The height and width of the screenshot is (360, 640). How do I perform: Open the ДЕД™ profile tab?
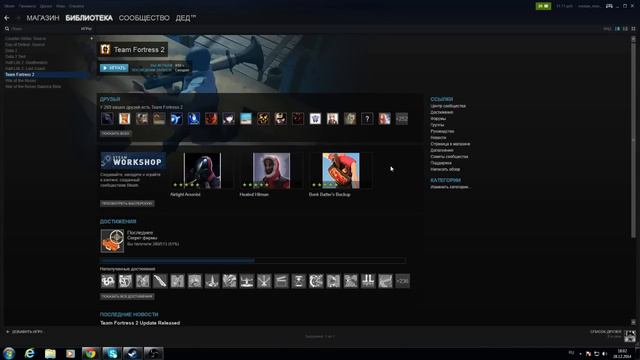click(186, 18)
